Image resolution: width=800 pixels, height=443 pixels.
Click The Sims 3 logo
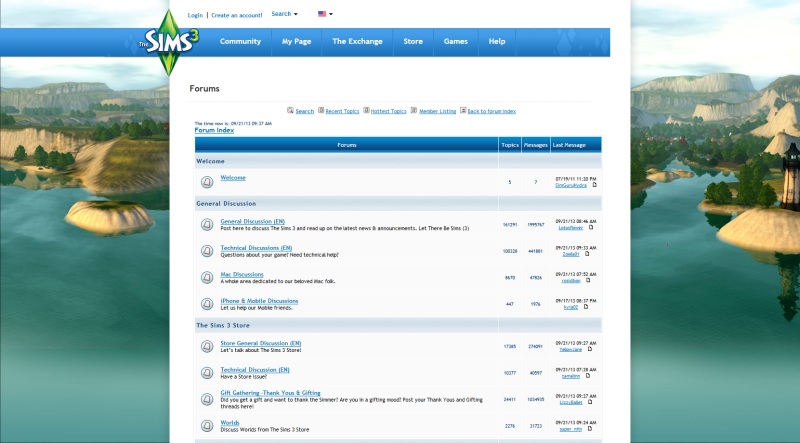(169, 42)
